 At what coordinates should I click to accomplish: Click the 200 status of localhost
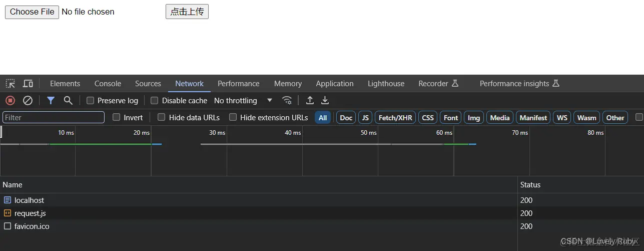(526, 200)
